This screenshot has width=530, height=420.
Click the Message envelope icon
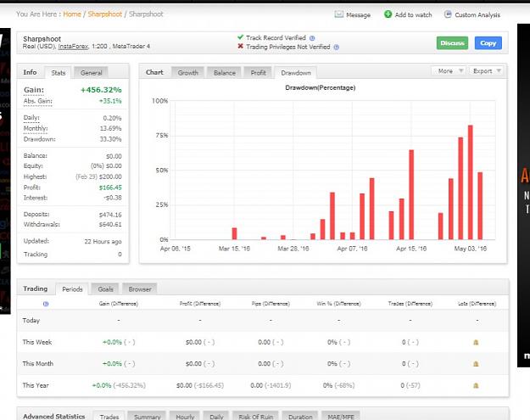(x=338, y=14)
